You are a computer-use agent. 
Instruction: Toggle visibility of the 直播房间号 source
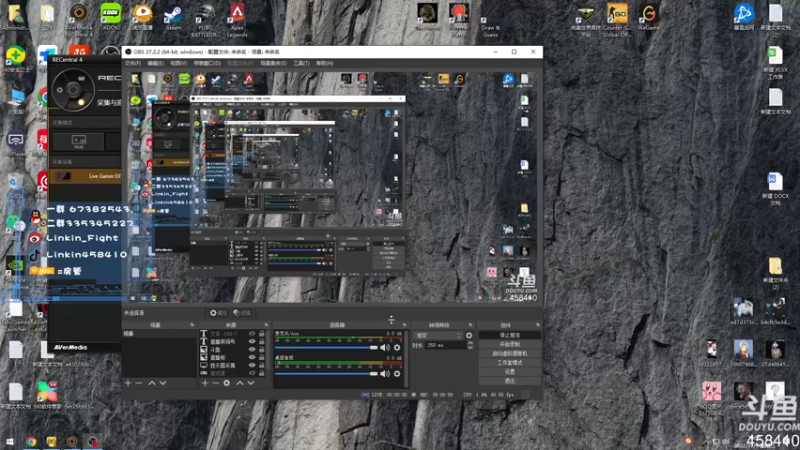252,341
